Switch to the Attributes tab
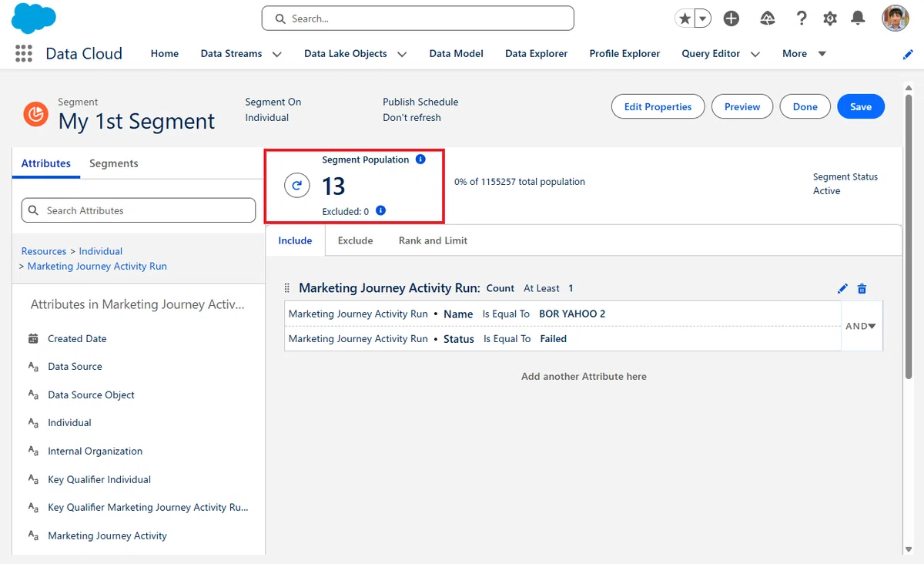 coord(46,163)
